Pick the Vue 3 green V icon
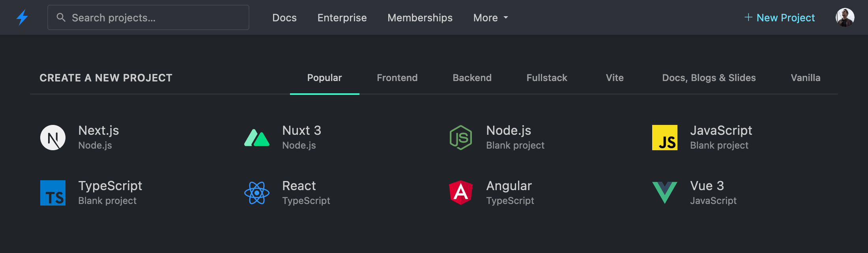 665,193
